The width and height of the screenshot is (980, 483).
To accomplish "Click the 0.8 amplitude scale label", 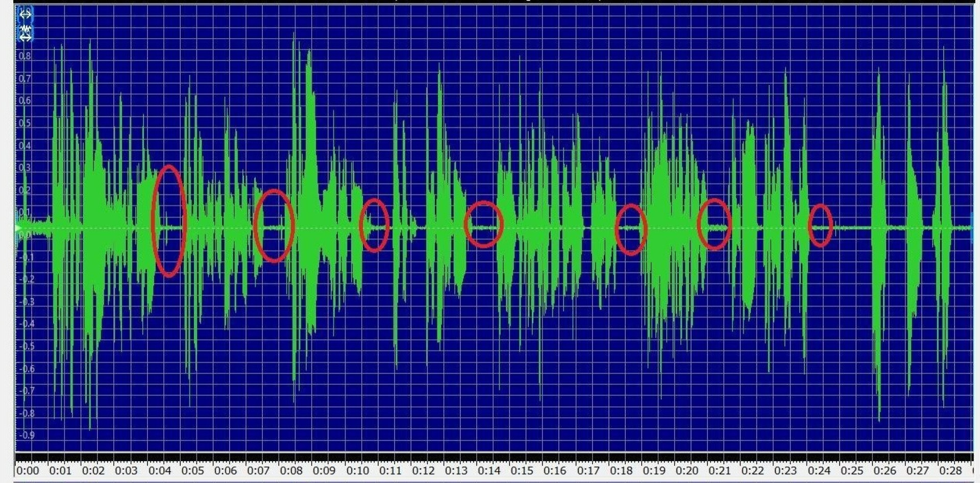I will click(x=24, y=56).
